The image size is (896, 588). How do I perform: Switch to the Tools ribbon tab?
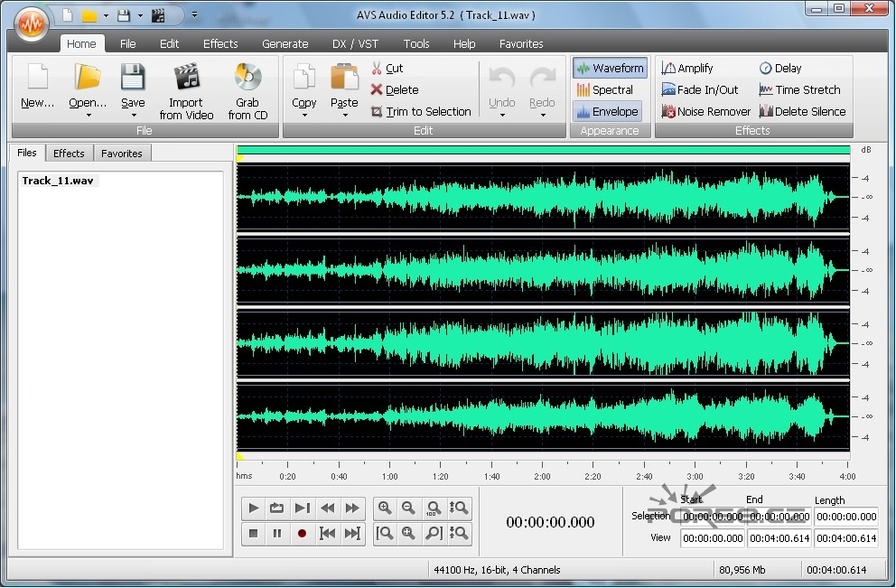416,43
